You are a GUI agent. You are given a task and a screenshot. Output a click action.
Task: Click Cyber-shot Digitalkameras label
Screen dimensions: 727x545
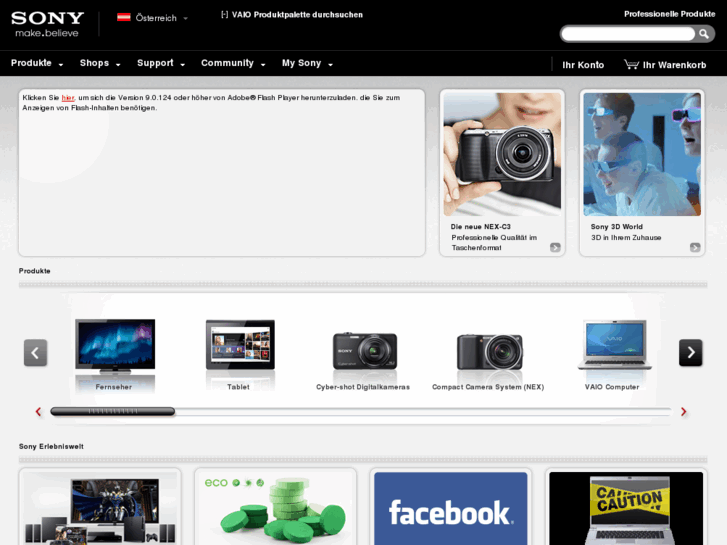pyautogui.click(x=363, y=387)
